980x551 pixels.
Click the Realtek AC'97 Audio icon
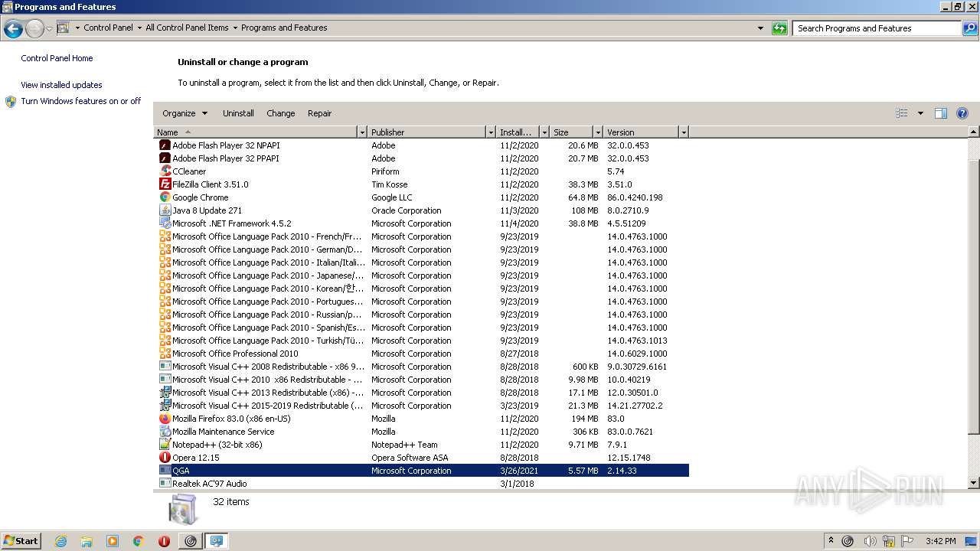[165, 484]
